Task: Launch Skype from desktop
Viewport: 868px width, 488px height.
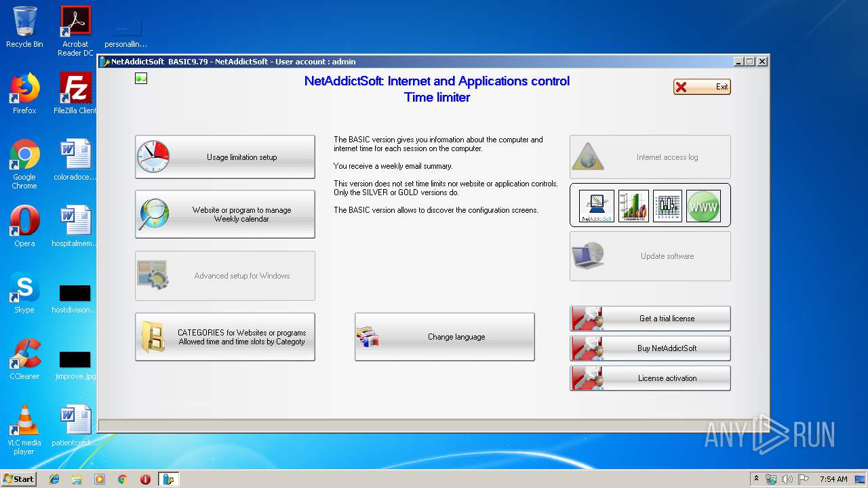Action: [x=24, y=293]
